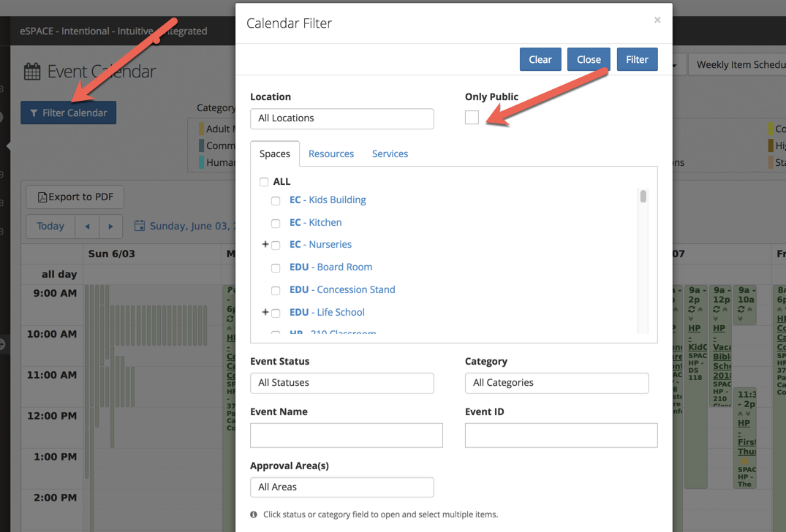Tick the EDU - Board Room checkbox
This screenshot has width=786, height=532.
[276, 268]
